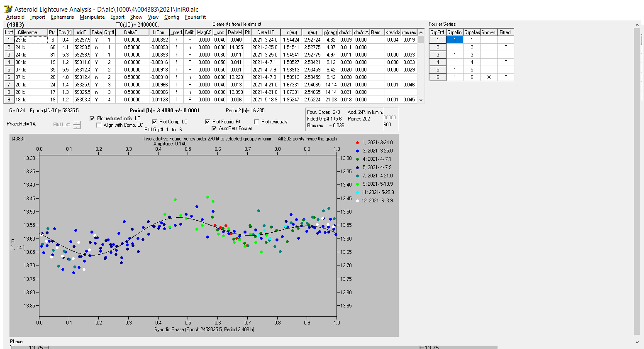Select the 18r.lc filename cell

tap(31, 100)
